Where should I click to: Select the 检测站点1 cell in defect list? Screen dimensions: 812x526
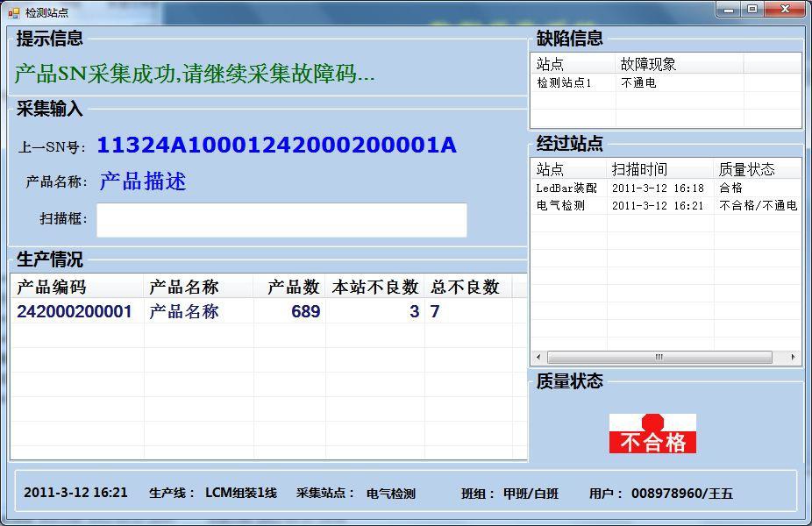[x=564, y=82]
